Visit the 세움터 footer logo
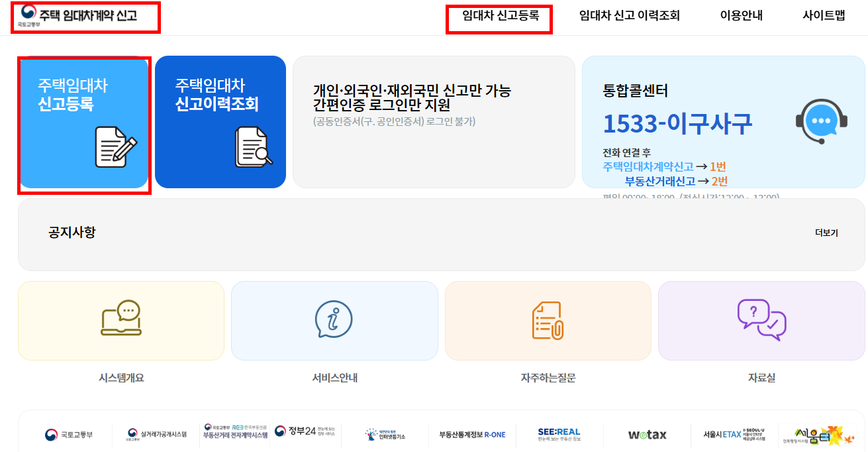Image resolution: width=868 pixels, height=452 pixels. click(x=817, y=435)
